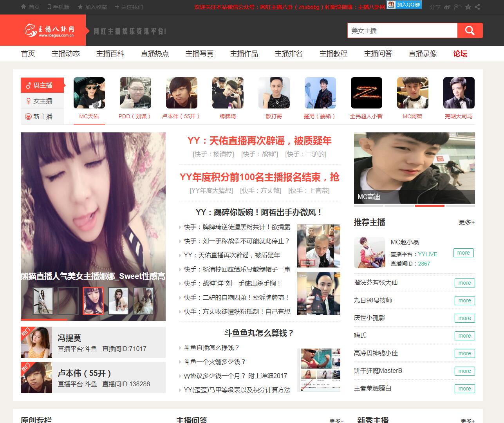Screen dimensions: 504x423
Task: Open the 冯提莫 hot streamer card
Action: point(93,342)
